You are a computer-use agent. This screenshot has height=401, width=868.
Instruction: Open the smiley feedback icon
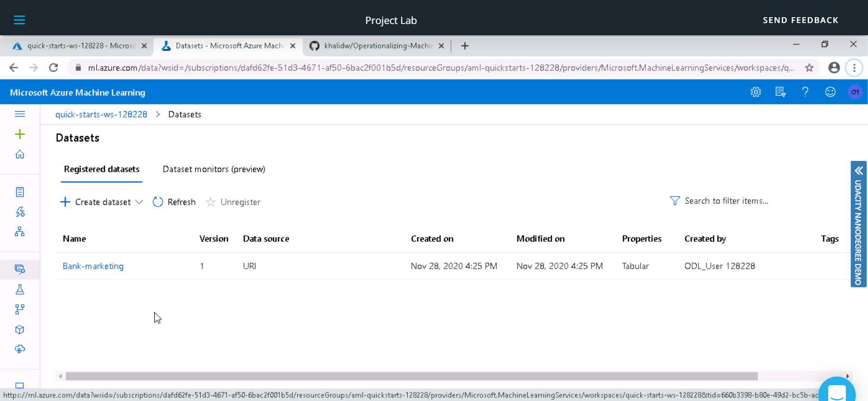830,92
